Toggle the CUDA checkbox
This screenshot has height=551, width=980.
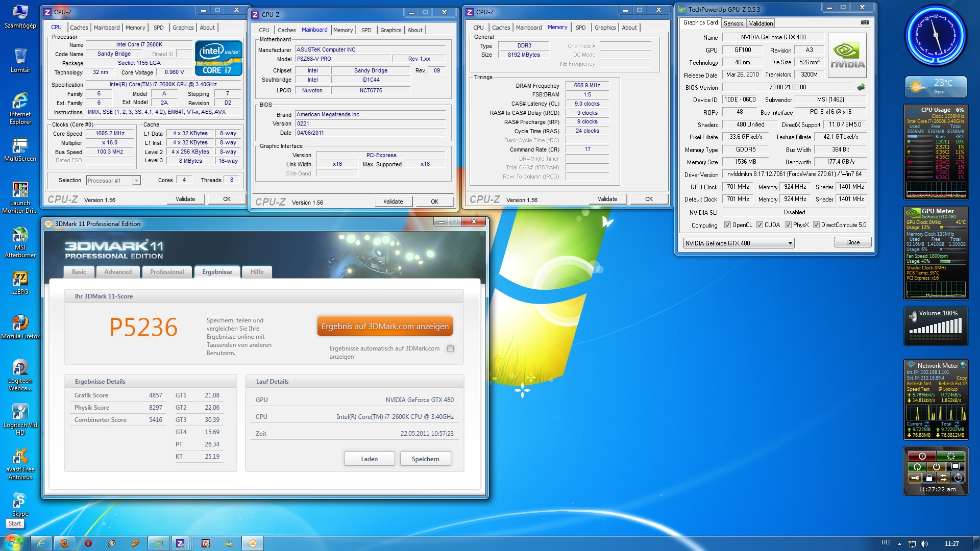[759, 225]
